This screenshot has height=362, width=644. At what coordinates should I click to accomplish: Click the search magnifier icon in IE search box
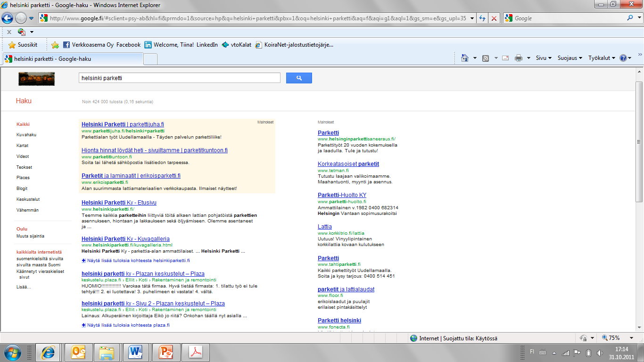click(x=631, y=18)
